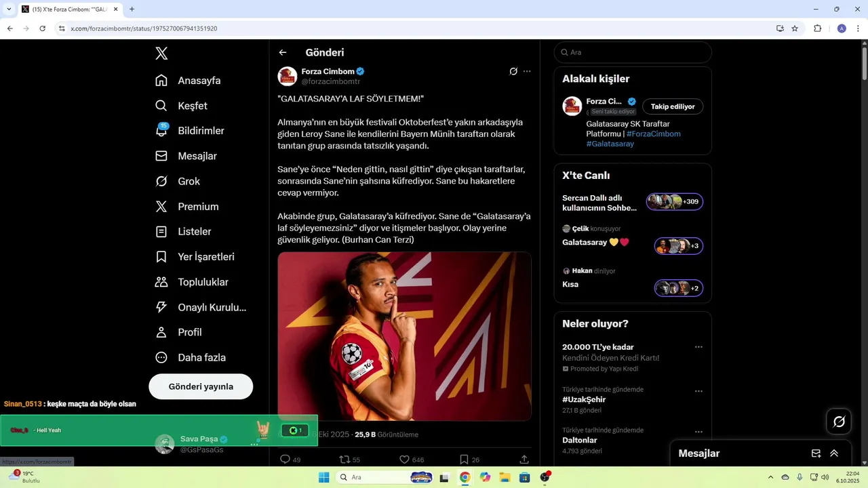
Task: Open options for Daltonlar trend
Action: click(x=698, y=432)
